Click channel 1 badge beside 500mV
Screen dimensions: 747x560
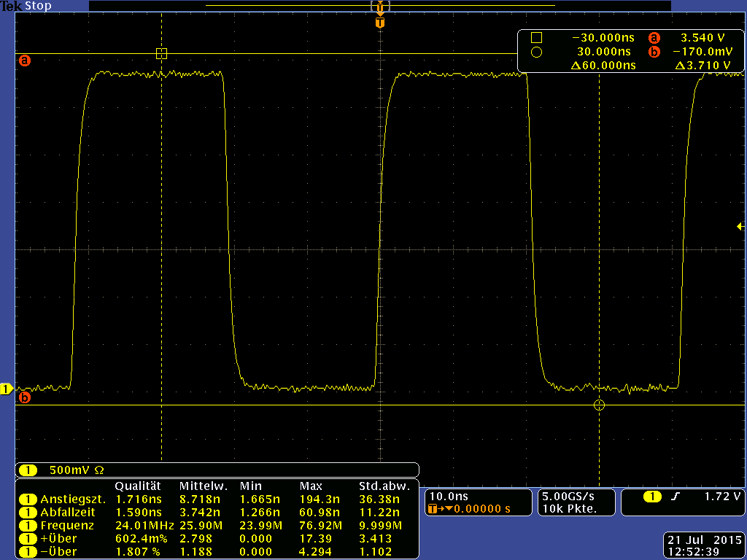click(x=28, y=470)
